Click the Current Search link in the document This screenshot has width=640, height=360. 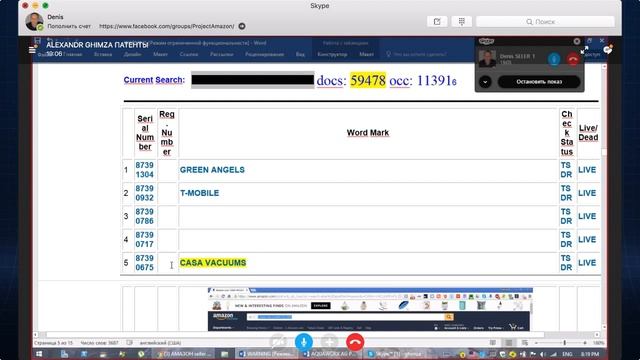tap(154, 80)
